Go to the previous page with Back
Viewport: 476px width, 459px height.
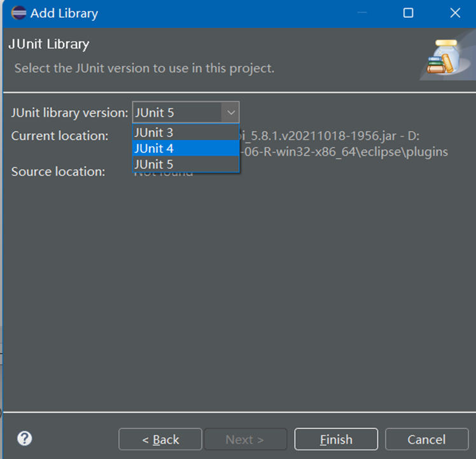pyautogui.click(x=160, y=439)
